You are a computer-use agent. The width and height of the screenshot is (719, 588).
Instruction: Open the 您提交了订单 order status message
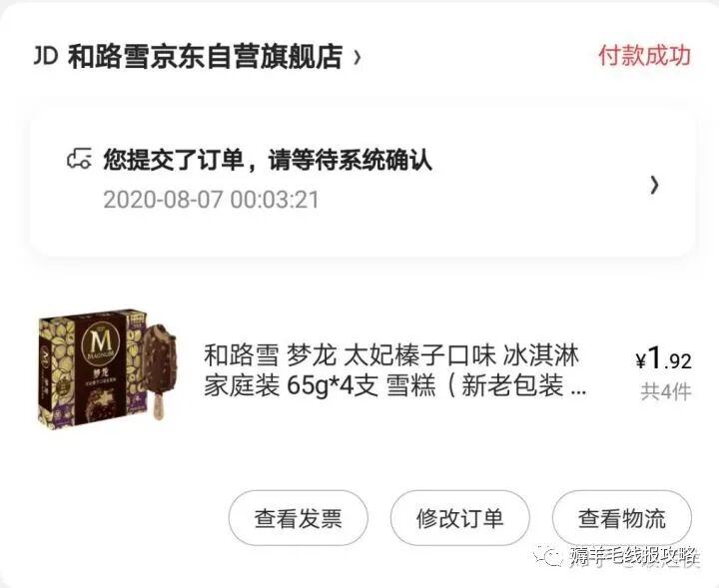(x=268, y=160)
